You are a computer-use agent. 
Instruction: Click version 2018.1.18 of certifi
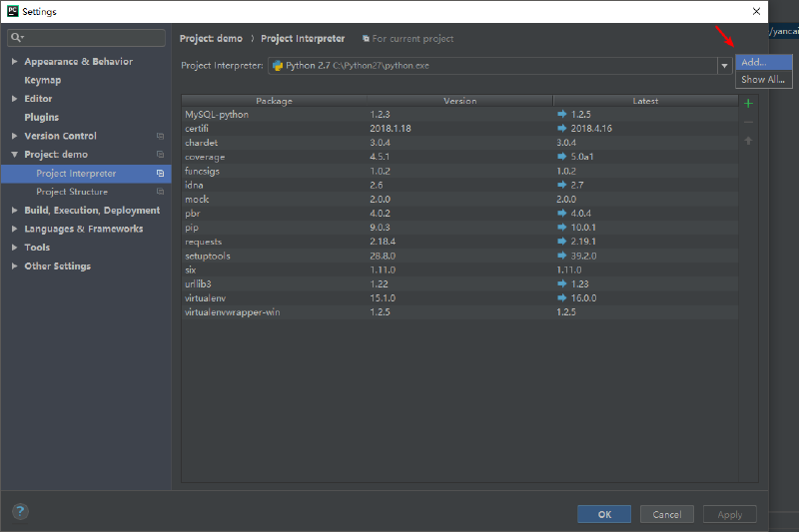pyautogui.click(x=391, y=129)
